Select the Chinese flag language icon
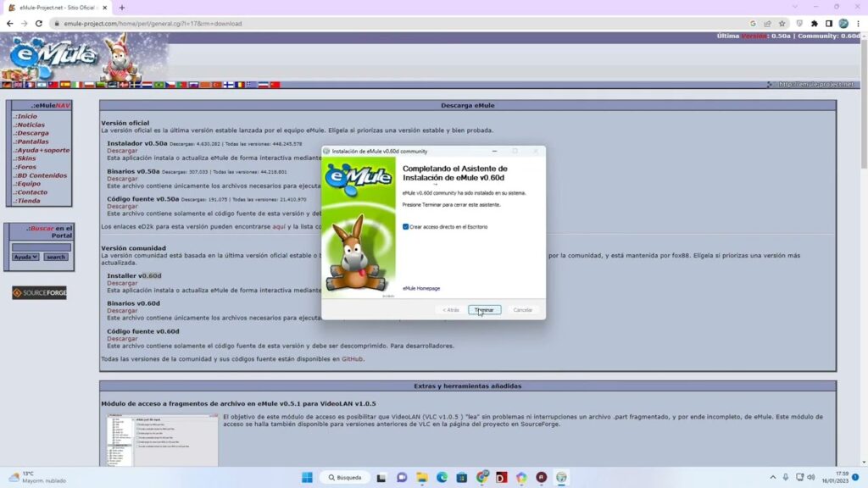868x488 pixels. pos(275,85)
